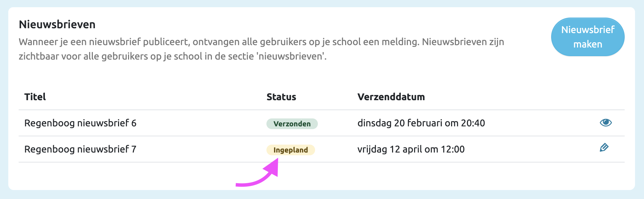Viewport: 644px width, 199px height.
Task: Open the Regenboog nieuwsbrief 6 row
Action: (80, 123)
